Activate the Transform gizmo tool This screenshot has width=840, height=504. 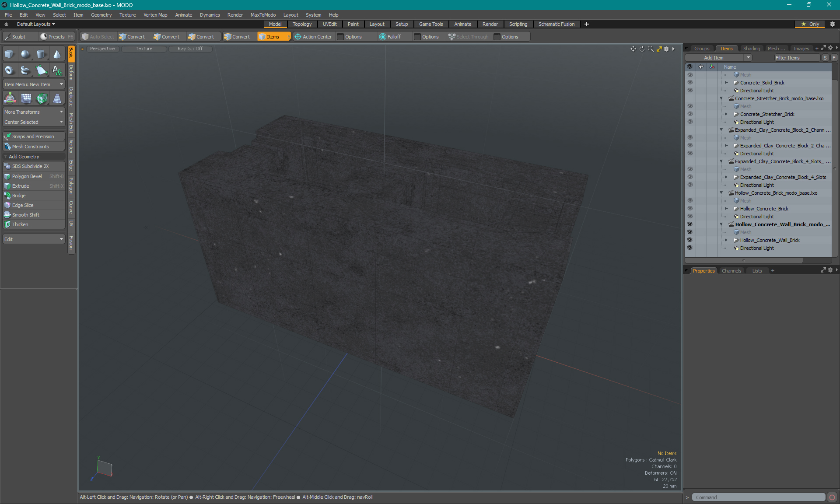click(x=10, y=98)
